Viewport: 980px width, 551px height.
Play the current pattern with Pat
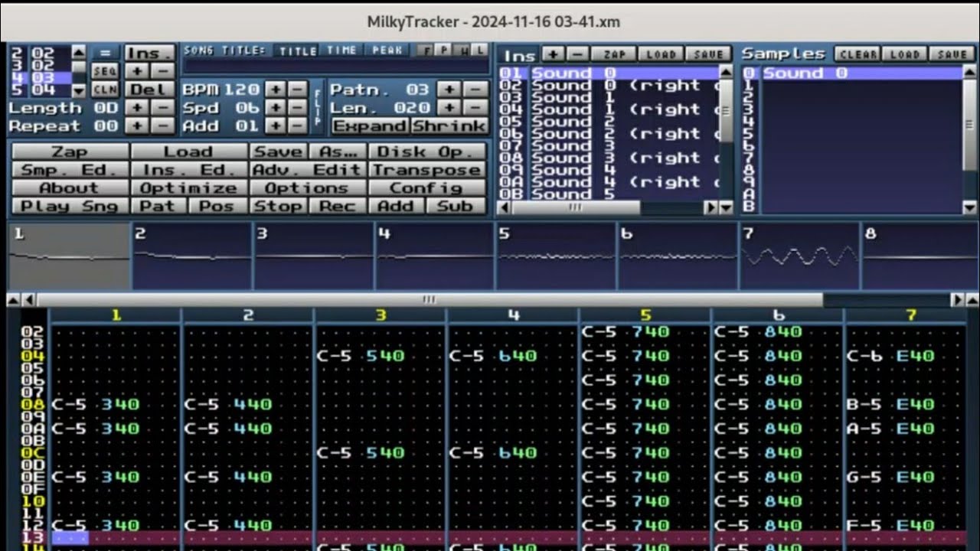(x=159, y=206)
